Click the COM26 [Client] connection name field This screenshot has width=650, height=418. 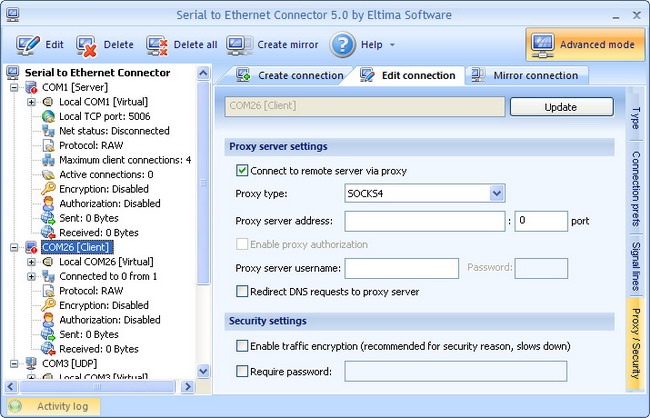[365, 106]
